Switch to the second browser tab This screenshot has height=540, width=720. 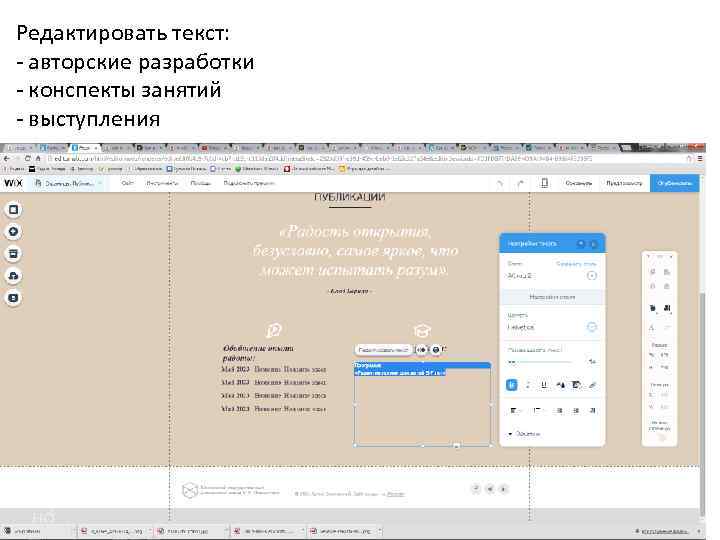51,148
